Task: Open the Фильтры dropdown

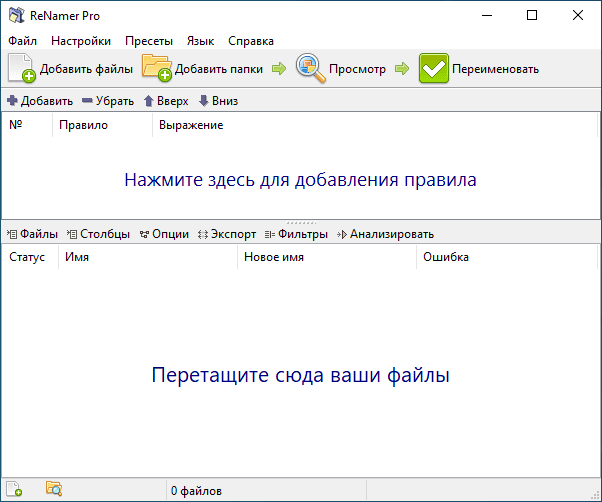Action: pos(296,234)
